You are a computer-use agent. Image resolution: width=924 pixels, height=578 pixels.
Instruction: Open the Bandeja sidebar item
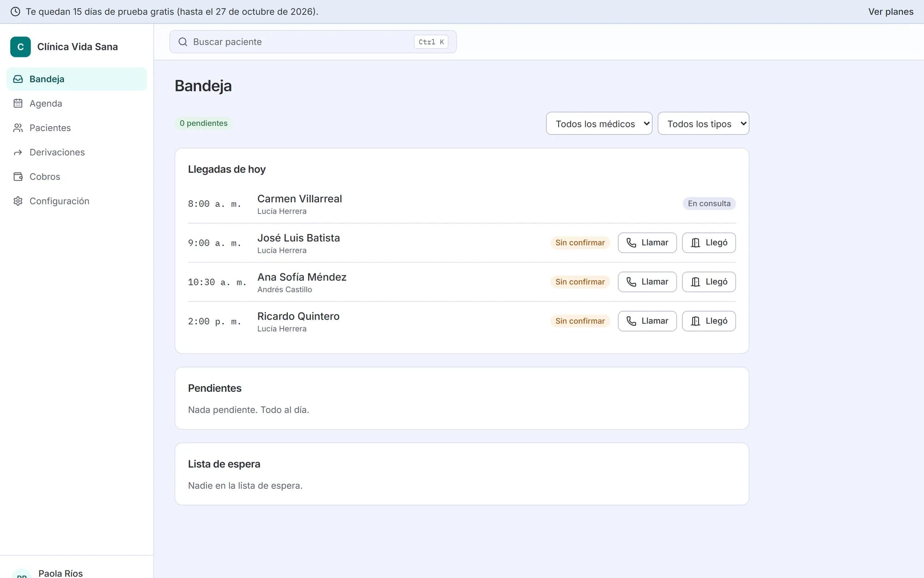77,79
